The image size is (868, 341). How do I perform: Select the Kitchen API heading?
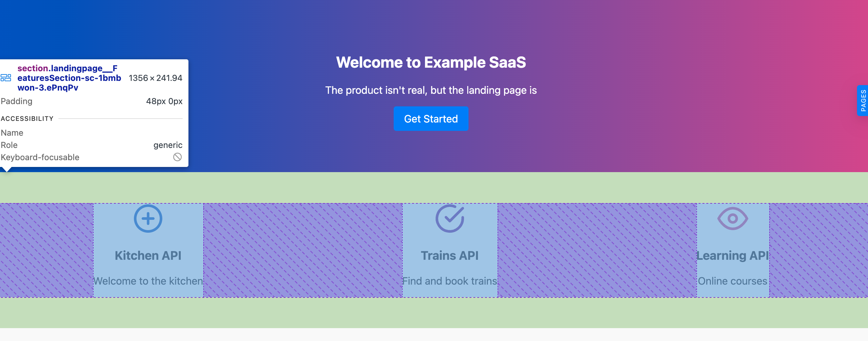click(148, 256)
